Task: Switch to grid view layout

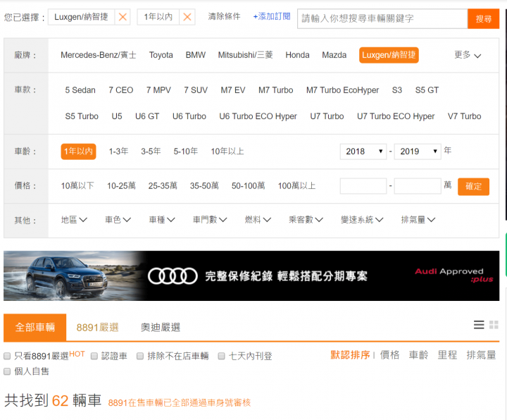Action: tap(494, 325)
